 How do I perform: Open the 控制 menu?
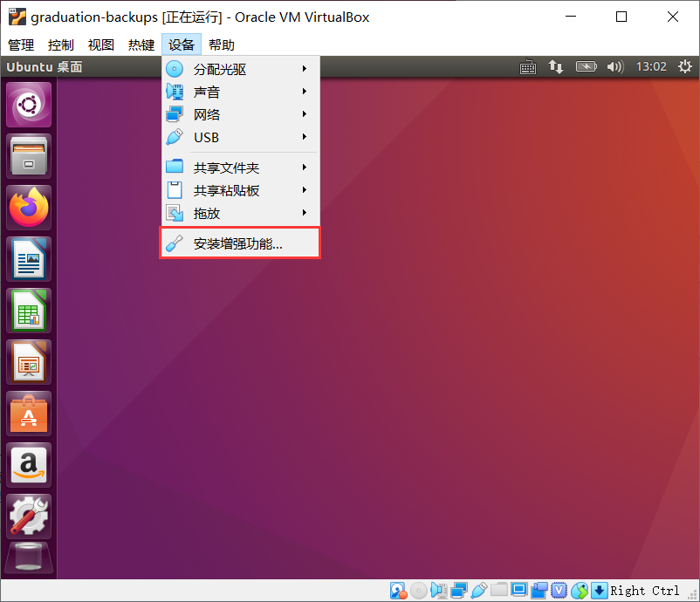61,44
